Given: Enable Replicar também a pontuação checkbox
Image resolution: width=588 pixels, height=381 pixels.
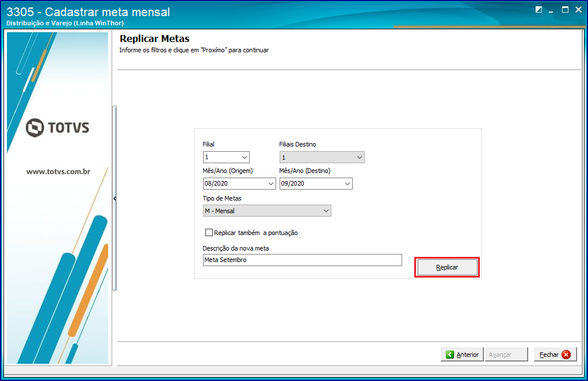Looking at the screenshot, I should coord(209,233).
